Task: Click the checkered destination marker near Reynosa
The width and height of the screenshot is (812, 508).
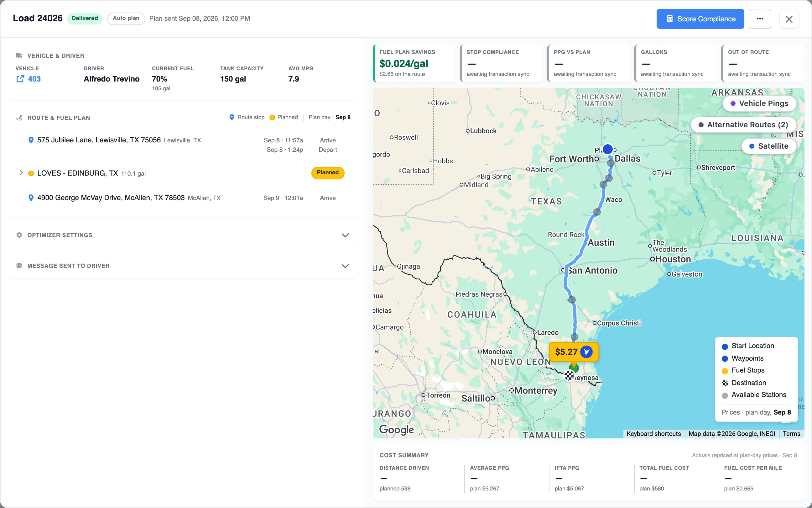Action: click(x=570, y=375)
